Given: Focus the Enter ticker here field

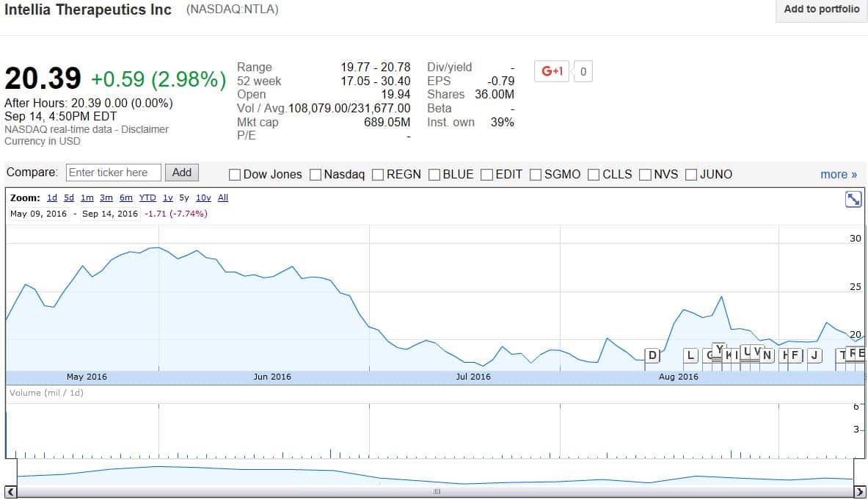Looking at the screenshot, I should (x=114, y=173).
